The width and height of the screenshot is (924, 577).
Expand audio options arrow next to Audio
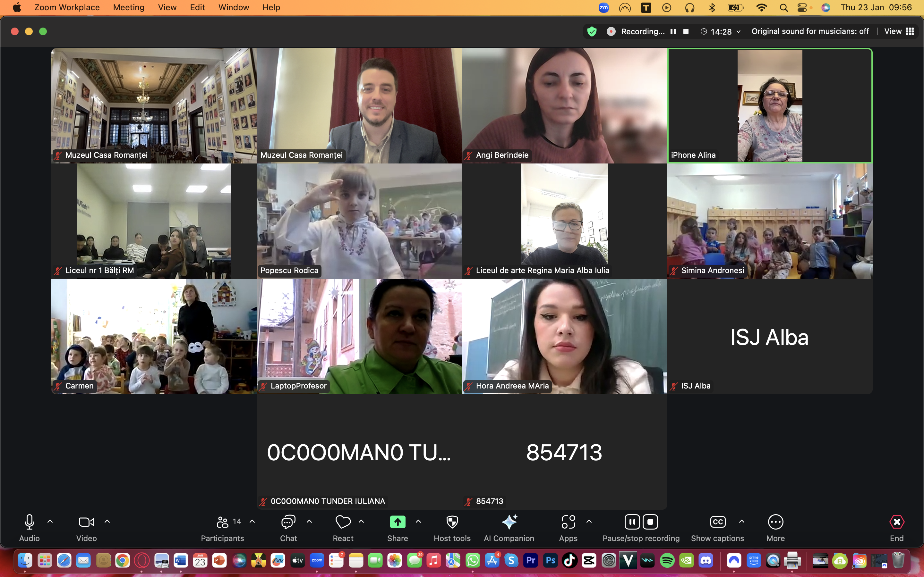coord(50,521)
